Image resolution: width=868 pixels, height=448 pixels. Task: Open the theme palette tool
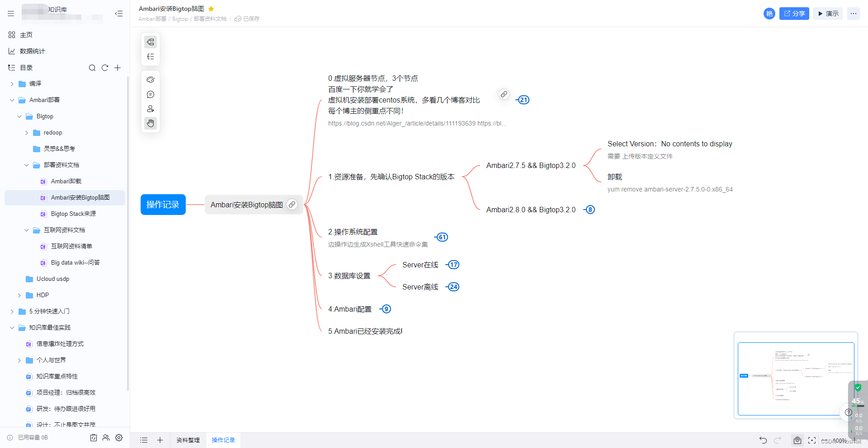[x=151, y=79]
